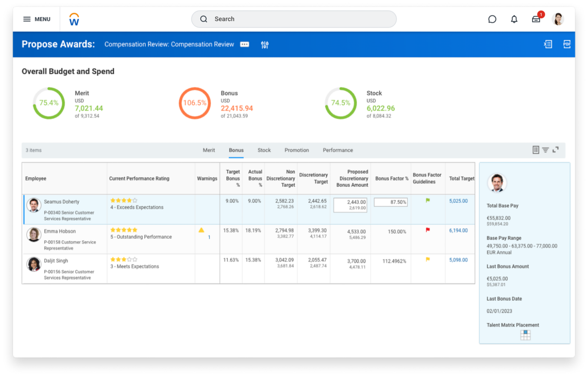588x377 pixels.
Task: Open the hamburger MENU button
Action: pyautogui.click(x=37, y=19)
